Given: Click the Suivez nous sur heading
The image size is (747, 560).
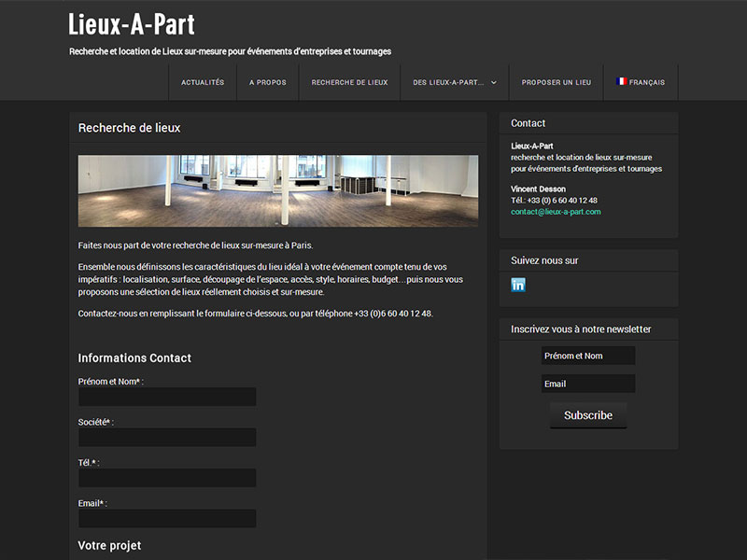Looking at the screenshot, I should (544, 260).
